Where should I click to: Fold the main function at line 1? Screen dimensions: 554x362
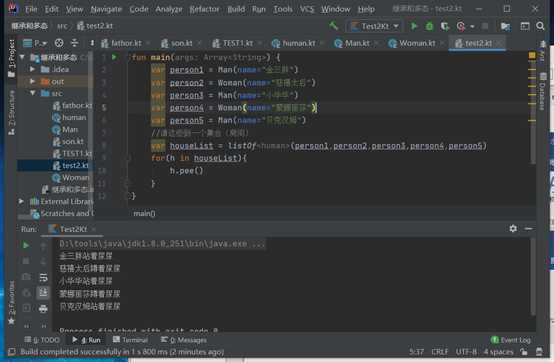(130, 57)
